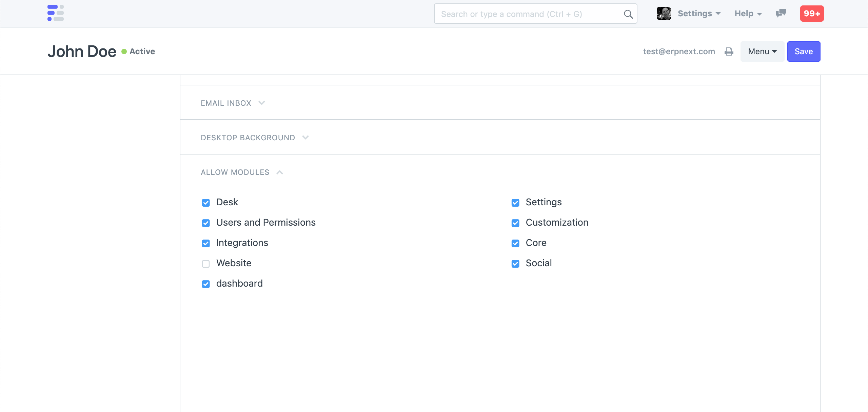Screen dimensions: 868x412
Task: Toggle the Social module checkbox
Action: click(515, 264)
